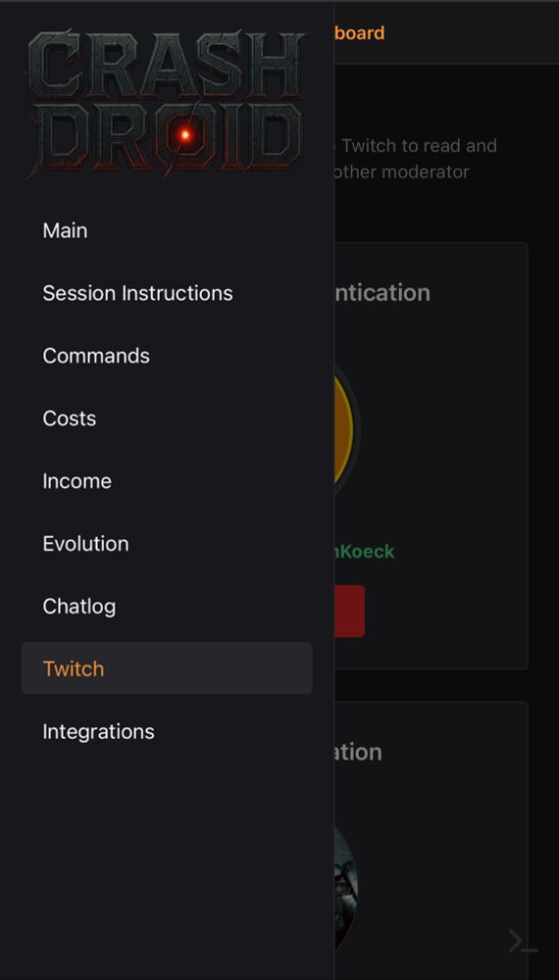This screenshot has height=980, width=559.
Task: Click the dimmed Twitch description text
Action: click(416, 159)
